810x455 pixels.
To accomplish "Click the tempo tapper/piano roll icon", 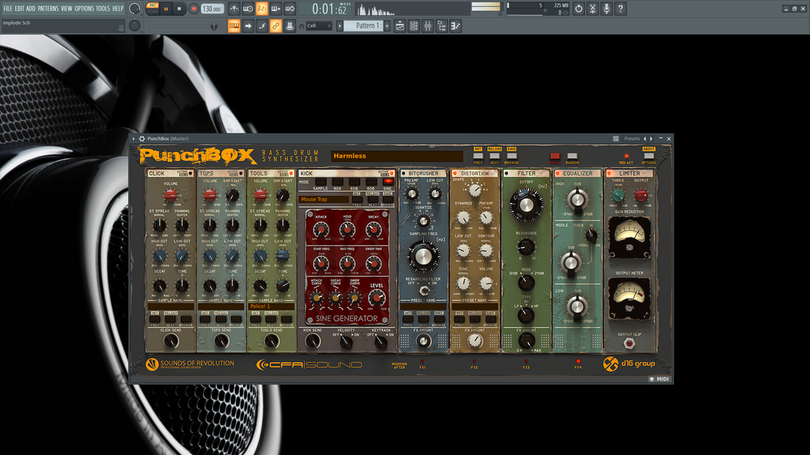I will pyautogui.click(x=456, y=26).
